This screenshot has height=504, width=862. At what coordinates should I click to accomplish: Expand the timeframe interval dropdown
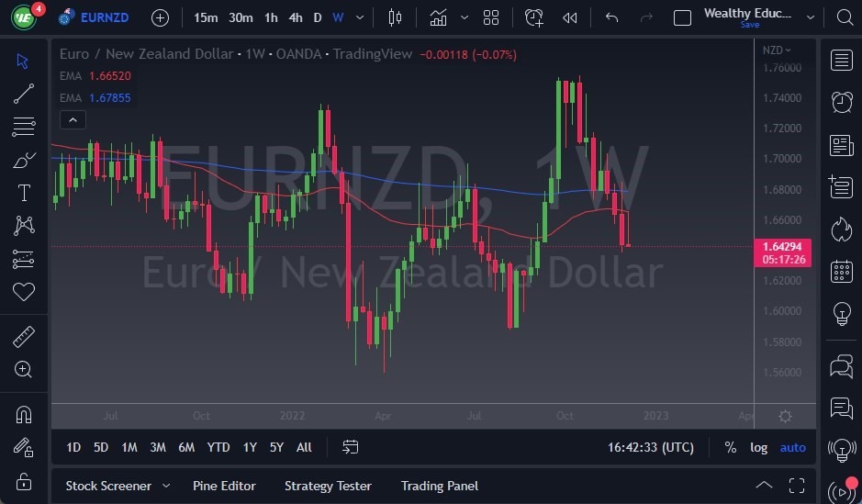pyautogui.click(x=360, y=17)
